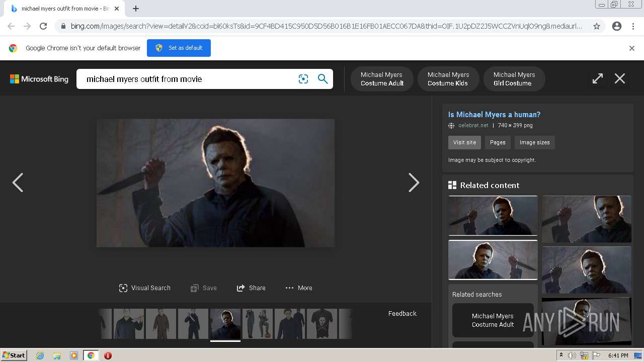
Task: Close the Bing image detail view
Action: tap(620, 79)
